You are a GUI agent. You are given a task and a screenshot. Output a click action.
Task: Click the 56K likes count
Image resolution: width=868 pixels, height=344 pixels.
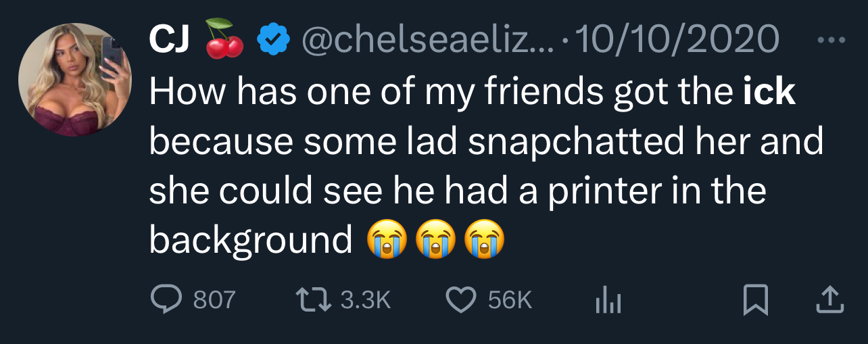[510, 300]
